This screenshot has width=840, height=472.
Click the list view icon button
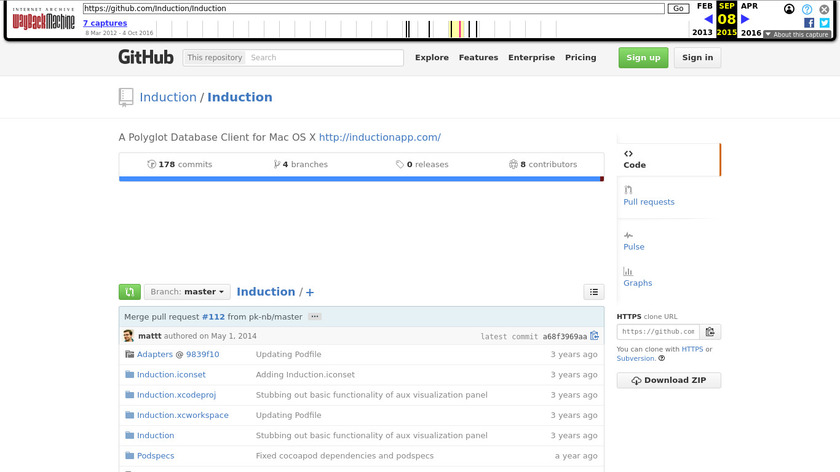[594, 292]
